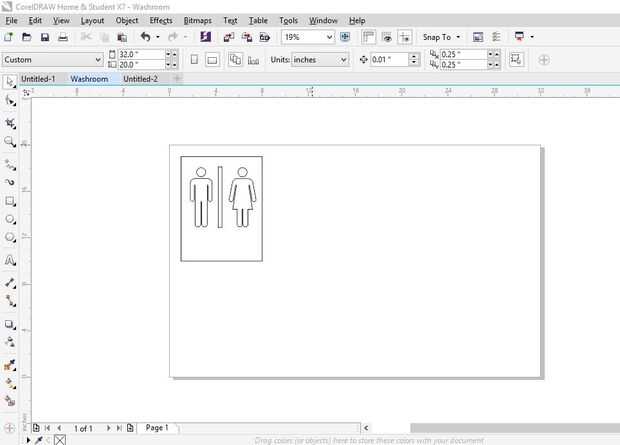Viewport: 620px width, 445px height.
Task: Click the Save icon in toolbar
Action: coord(45,37)
